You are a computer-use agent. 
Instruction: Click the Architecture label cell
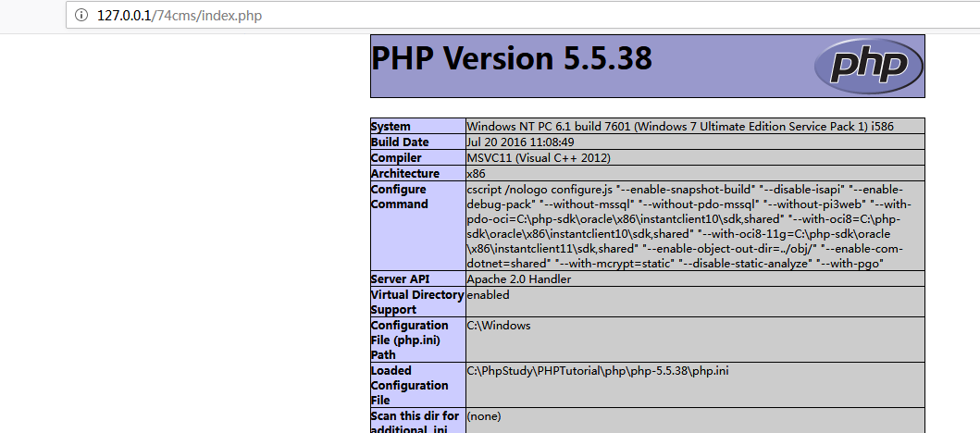[418, 173]
